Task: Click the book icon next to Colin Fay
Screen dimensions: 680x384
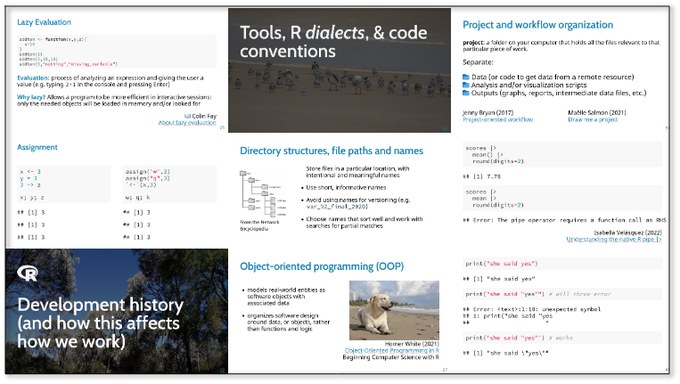Action: pyautogui.click(x=187, y=116)
